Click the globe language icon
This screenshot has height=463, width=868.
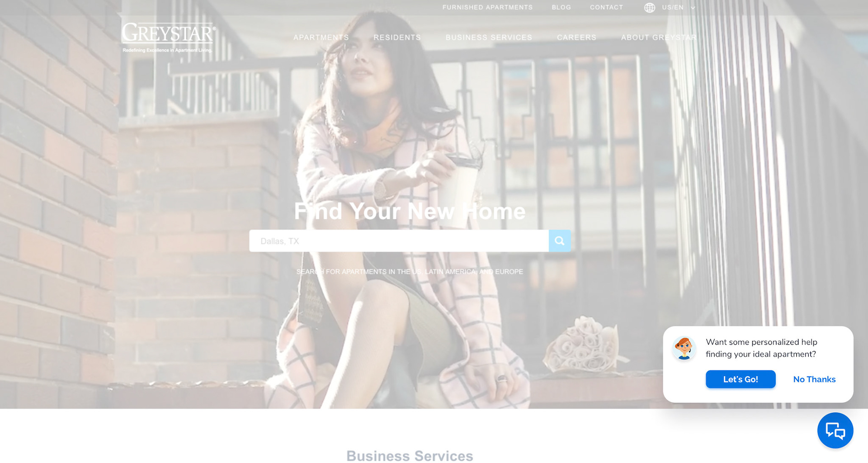(x=650, y=8)
